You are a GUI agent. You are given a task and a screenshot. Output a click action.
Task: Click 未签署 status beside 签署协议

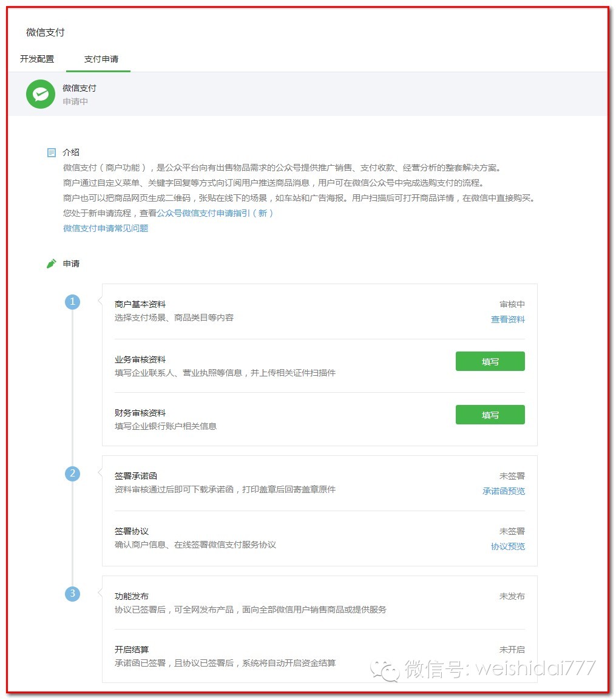(512, 531)
